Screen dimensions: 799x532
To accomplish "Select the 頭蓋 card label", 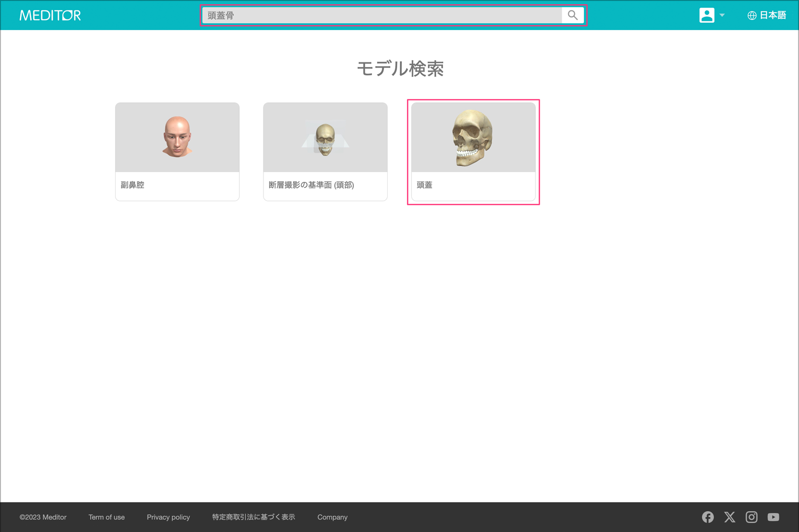I will tap(424, 185).
